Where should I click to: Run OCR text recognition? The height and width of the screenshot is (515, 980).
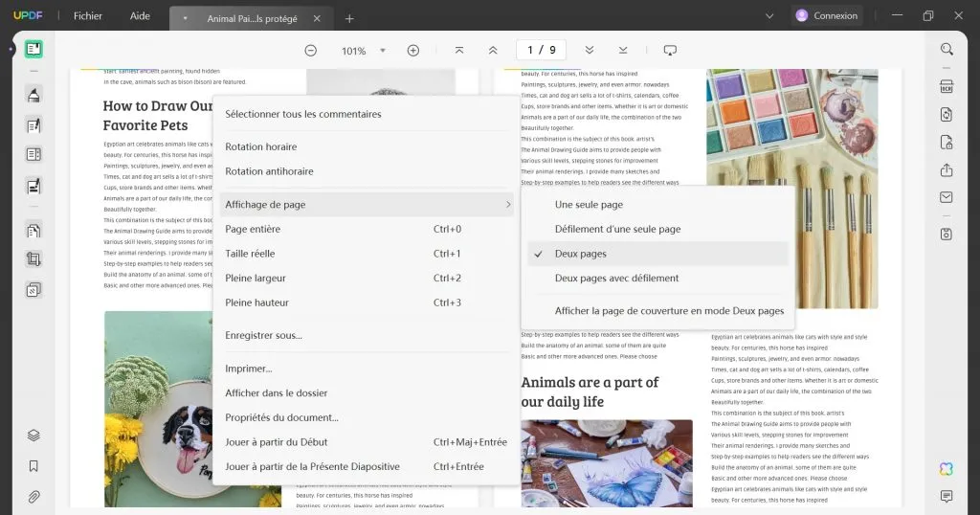click(947, 86)
